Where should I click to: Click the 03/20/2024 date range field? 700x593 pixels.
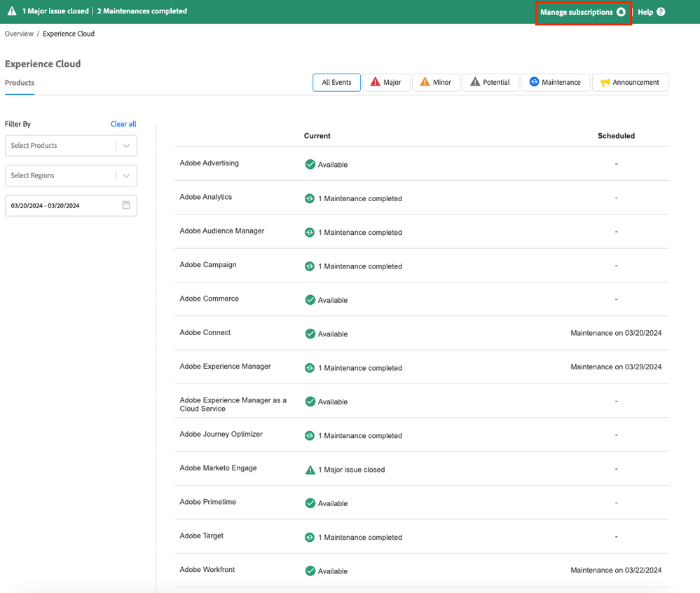(71, 205)
